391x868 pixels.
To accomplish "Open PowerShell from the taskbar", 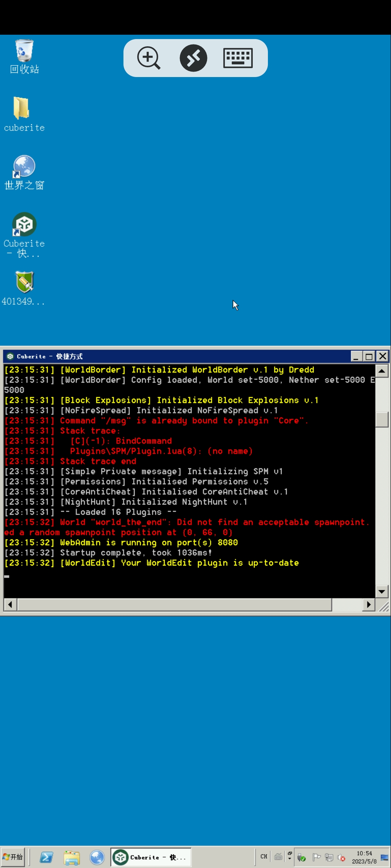I will coord(46,857).
